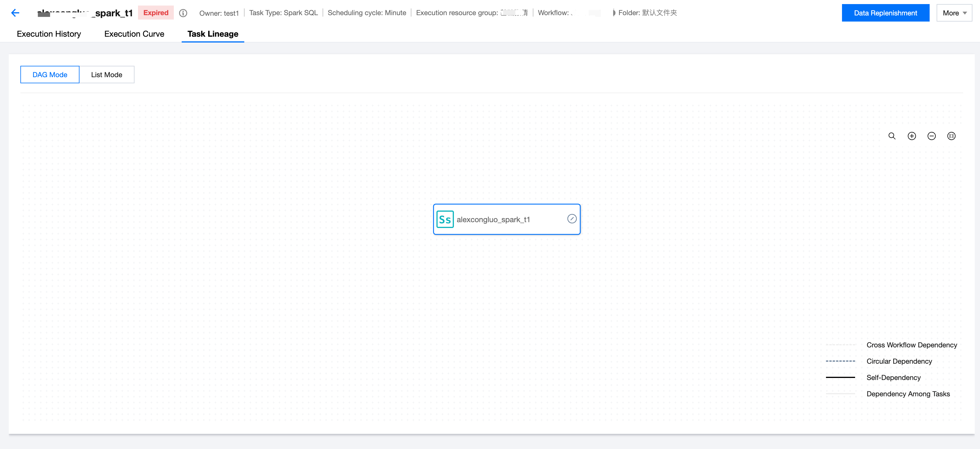Open the Execution Curve tab
Image resolution: width=980 pixels, height=449 pixels.
coord(134,34)
